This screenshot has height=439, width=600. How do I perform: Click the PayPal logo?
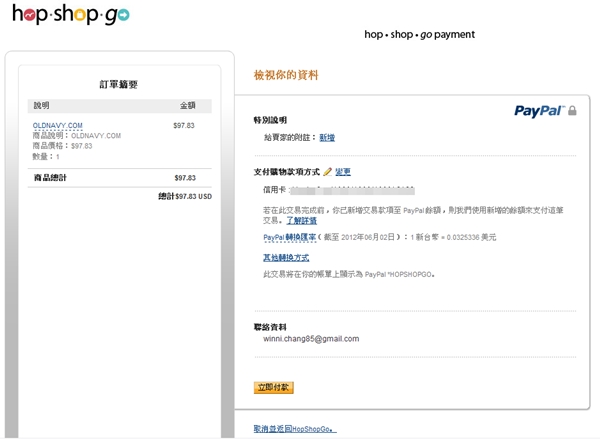pyautogui.click(x=539, y=111)
